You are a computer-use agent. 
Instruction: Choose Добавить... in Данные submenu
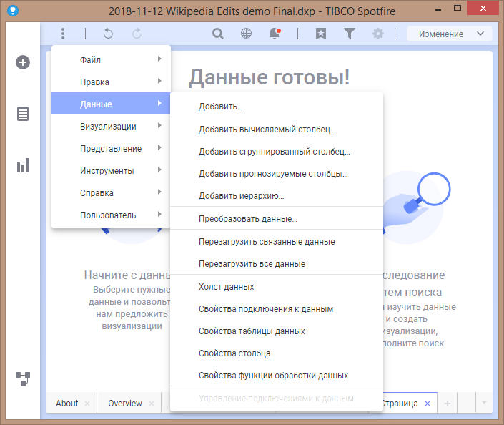[x=277, y=106]
